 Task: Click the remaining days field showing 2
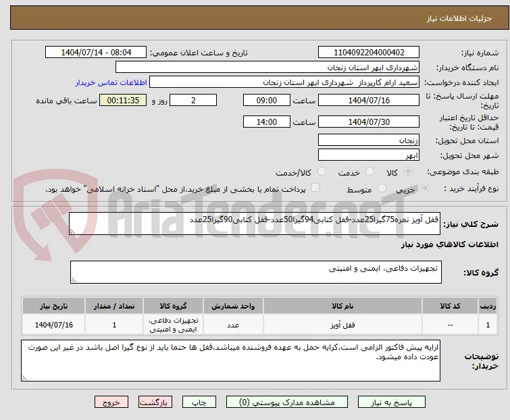click(x=193, y=100)
